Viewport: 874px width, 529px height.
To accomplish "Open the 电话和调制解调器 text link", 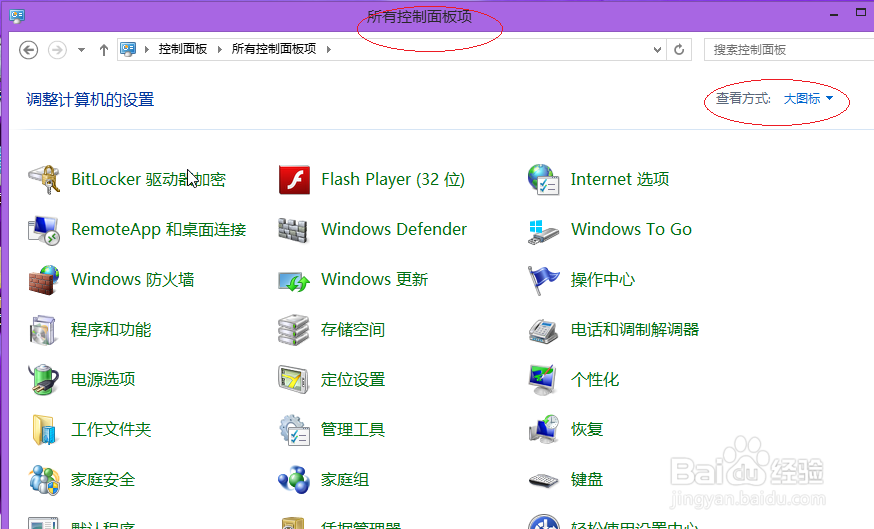I will tap(635, 329).
